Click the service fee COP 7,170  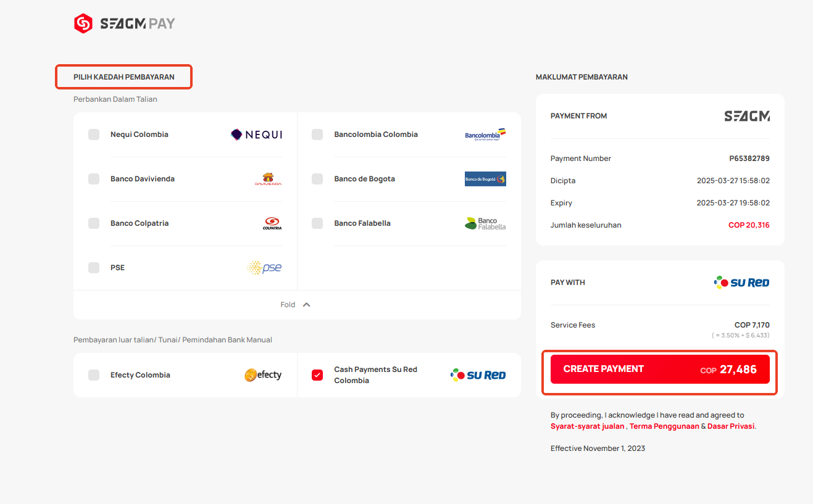[752, 325]
